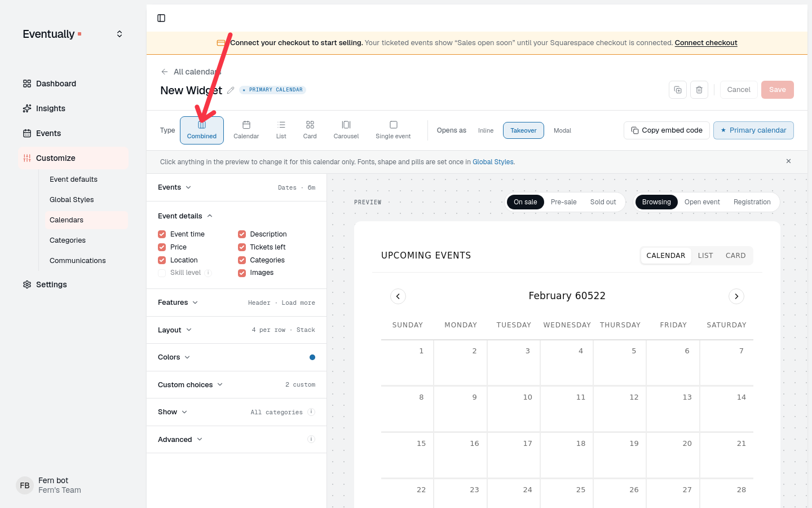812x508 pixels.
Task: Expand the Features section
Action: pos(236,303)
